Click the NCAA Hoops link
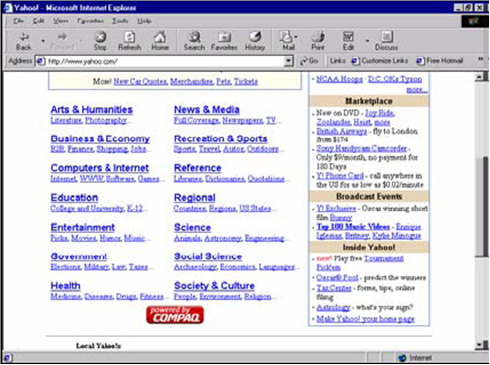Screen dimensions: 490x365 [x=339, y=79]
